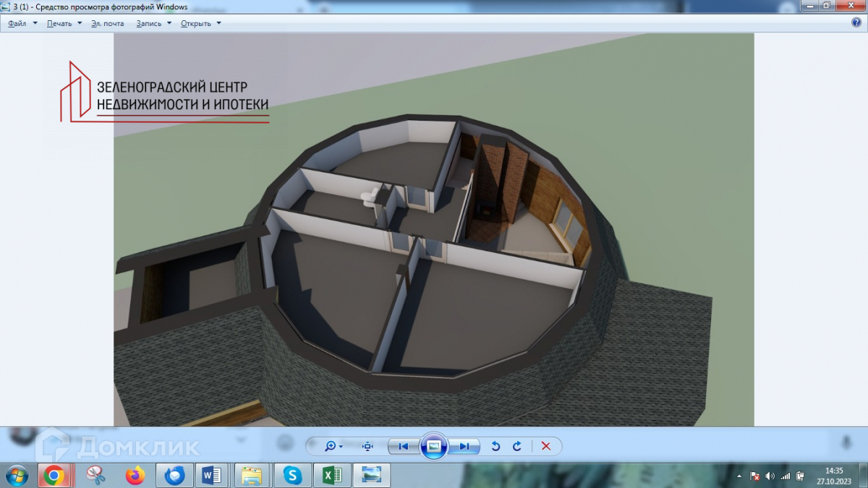The width and height of the screenshot is (868, 488).
Task: Rotate the image clockwise
Action: 517,446
